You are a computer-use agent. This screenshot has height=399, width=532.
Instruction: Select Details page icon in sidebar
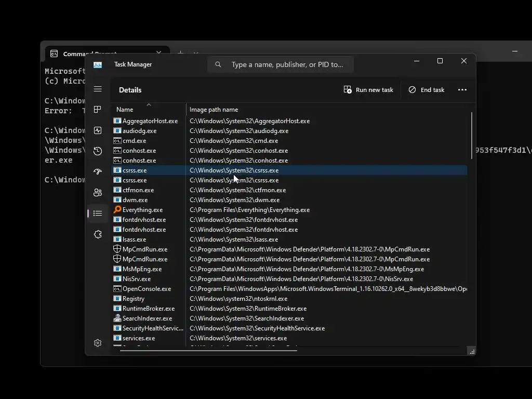tap(98, 214)
